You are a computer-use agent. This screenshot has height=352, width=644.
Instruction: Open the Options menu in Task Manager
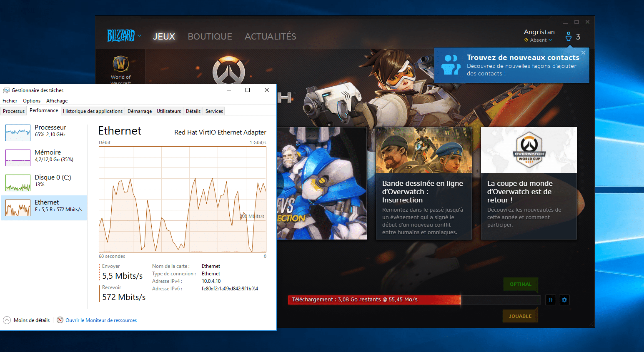(x=32, y=101)
